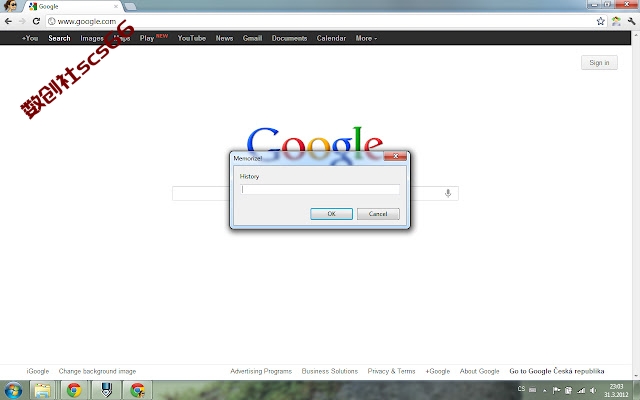Click the volume speaker tray icon
Viewport: 640px width, 400px height.
tap(593, 391)
